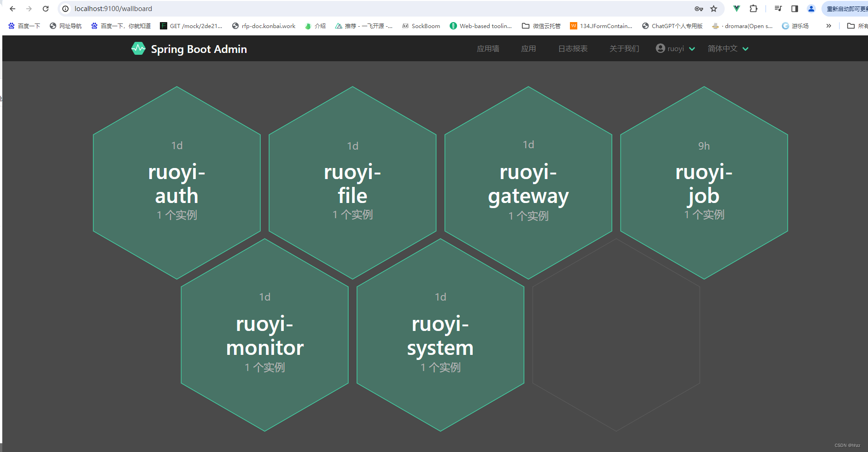Click the Spring Boot Admin logo icon
Image resolution: width=868 pixels, height=452 pixels.
tap(138, 49)
